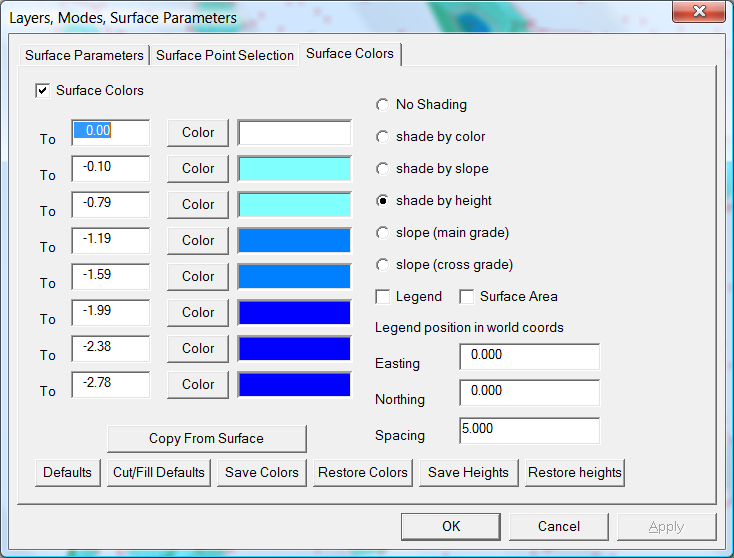Select slope (cross grade) radio button

click(x=383, y=265)
